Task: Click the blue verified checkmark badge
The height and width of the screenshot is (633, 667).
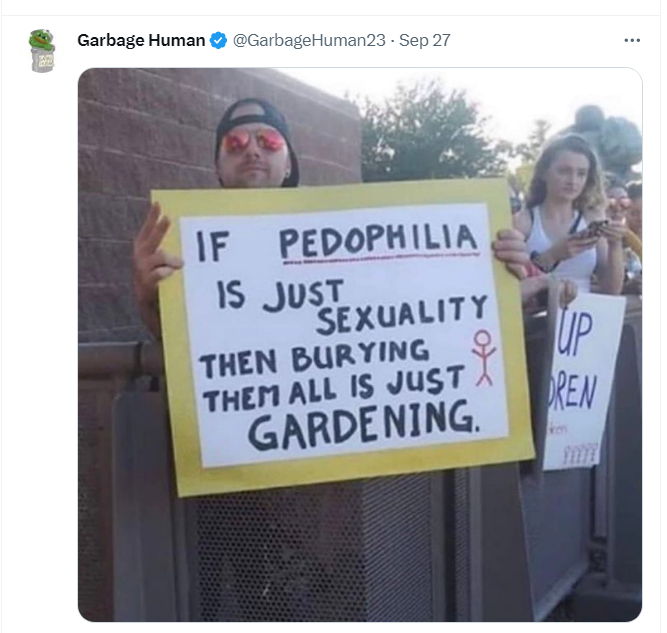Action: coord(219,40)
